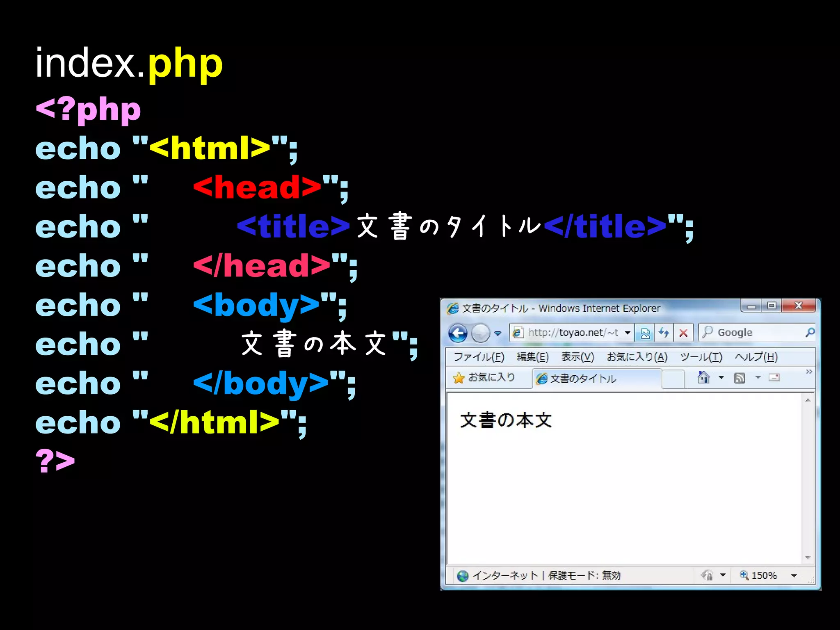
Task: Click the Compatibility View icon
Action: pos(645,333)
